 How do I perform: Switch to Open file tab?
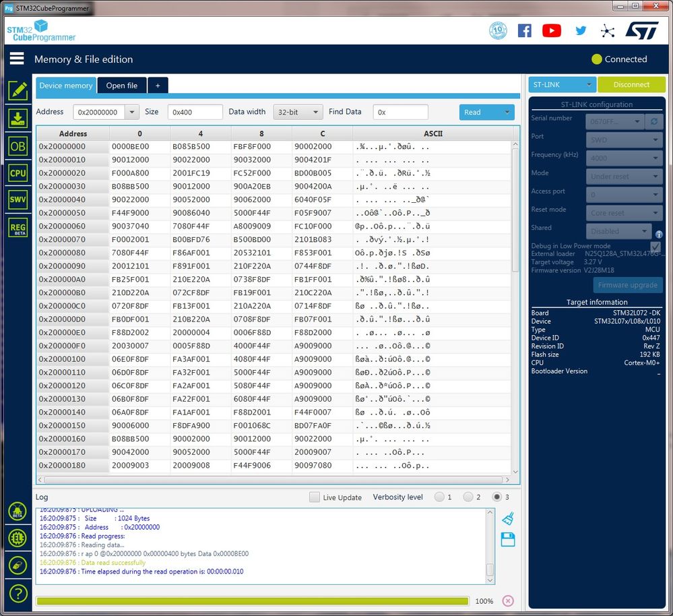122,86
